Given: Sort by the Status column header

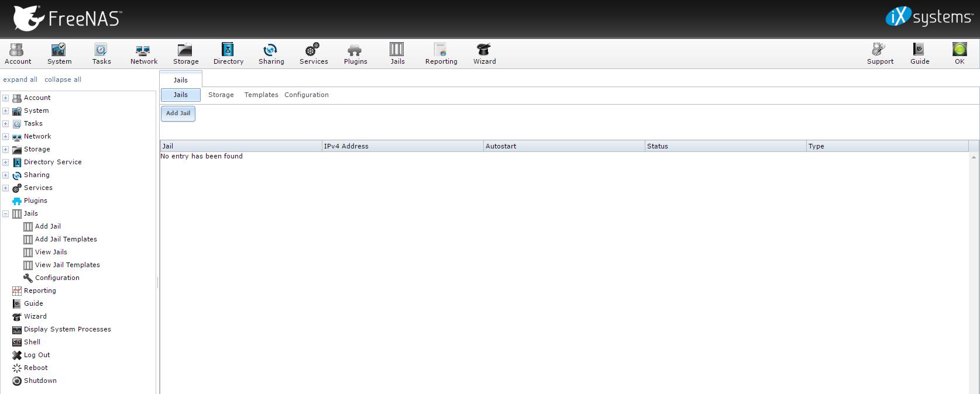Looking at the screenshot, I should pyautogui.click(x=725, y=146).
